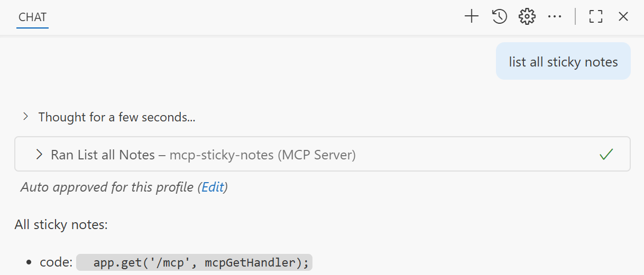
Task: Click the green checkmark on tool run
Action: (x=606, y=155)
